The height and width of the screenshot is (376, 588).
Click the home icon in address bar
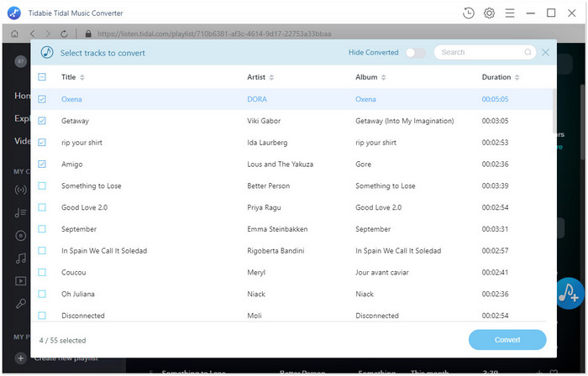click(14, 34)
